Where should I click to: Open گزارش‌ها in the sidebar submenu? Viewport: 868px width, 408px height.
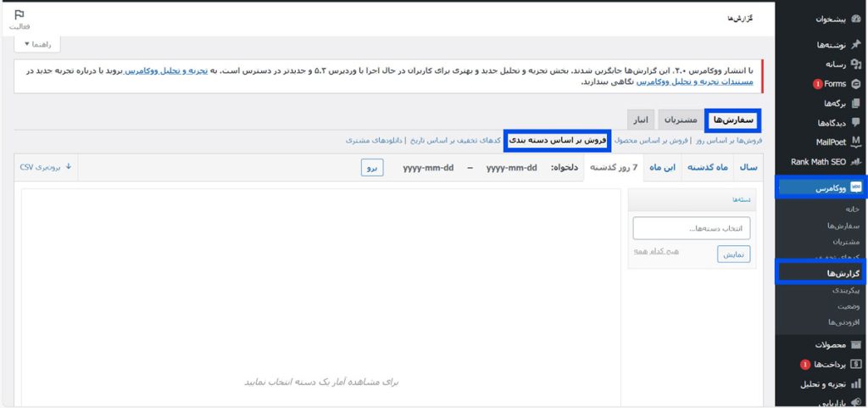[843, 273]
